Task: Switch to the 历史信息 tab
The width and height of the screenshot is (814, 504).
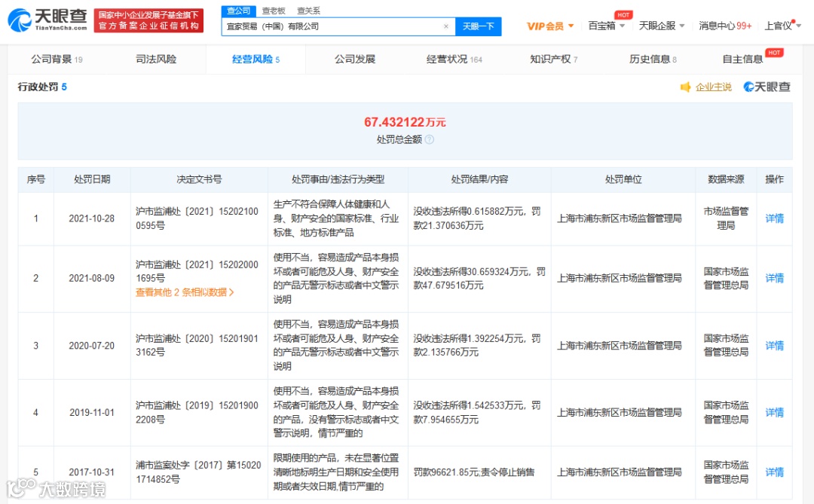Action: pos(653,60)
